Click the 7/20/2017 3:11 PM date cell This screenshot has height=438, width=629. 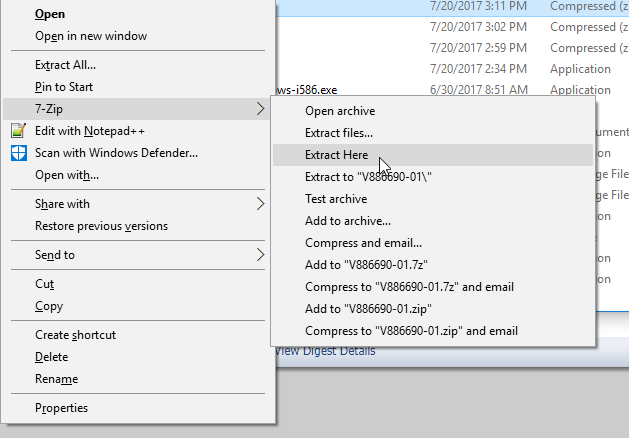[x=478, y=6]
